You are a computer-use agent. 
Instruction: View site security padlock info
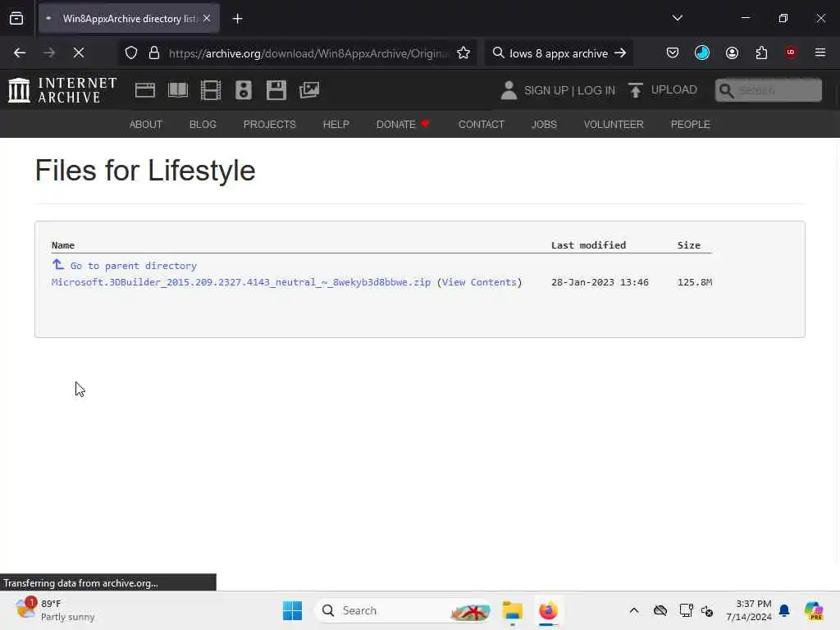coord(154,53)
